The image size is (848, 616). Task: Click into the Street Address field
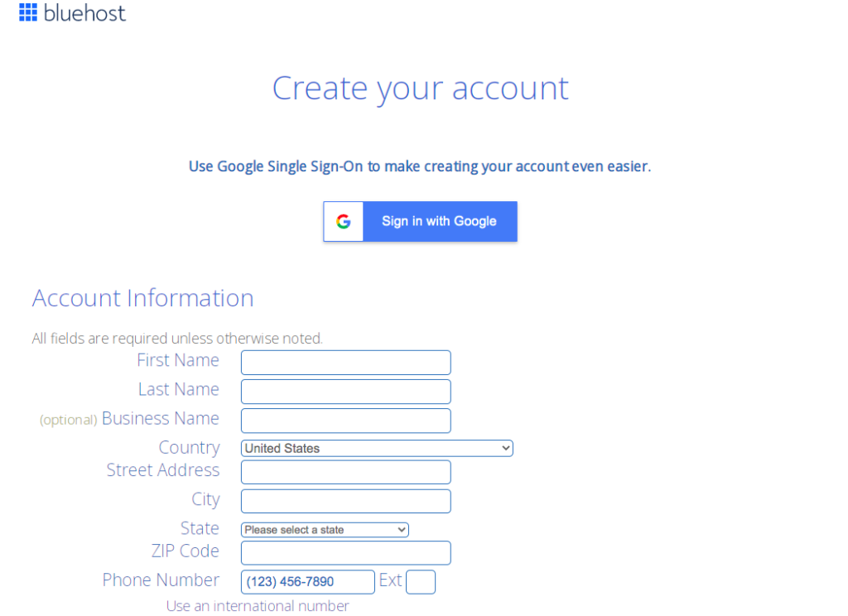point(346,472)
